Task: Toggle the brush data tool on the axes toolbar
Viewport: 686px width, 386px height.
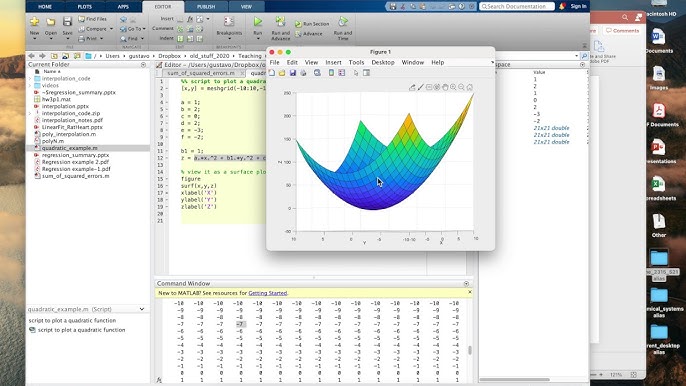Action: [x=420, y=87]
